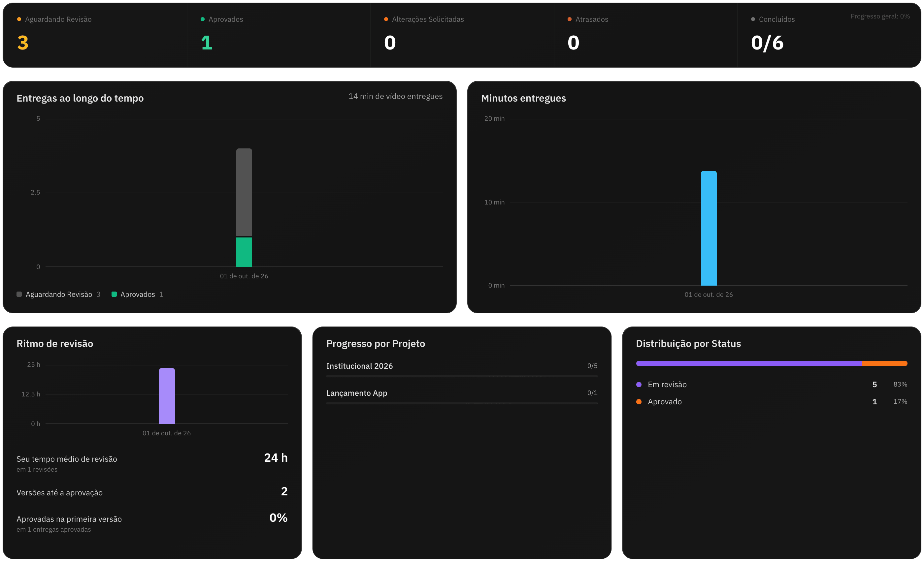The image size is (924, 562).
Task: Click the gray stacked bar segment in Entregas chart
Action: tap(244, 192)
